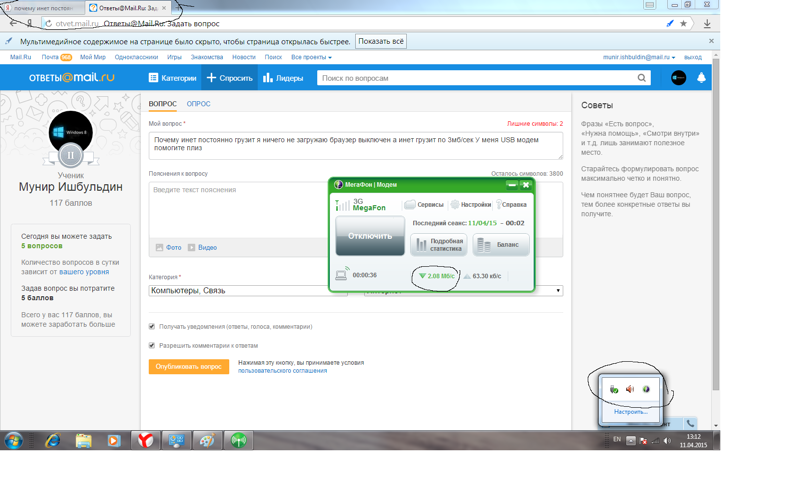Image resolution: width=800 pixels, height=500 pixels.
Task: Toggle Получать уведомления checkbox
Action: (152, 327)
